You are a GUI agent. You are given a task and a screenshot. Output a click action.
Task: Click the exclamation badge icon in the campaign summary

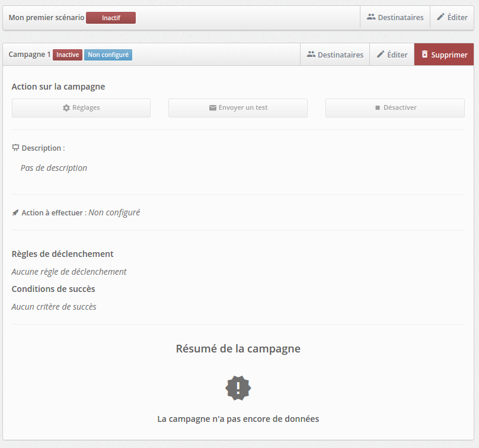(x=238, y=388)
